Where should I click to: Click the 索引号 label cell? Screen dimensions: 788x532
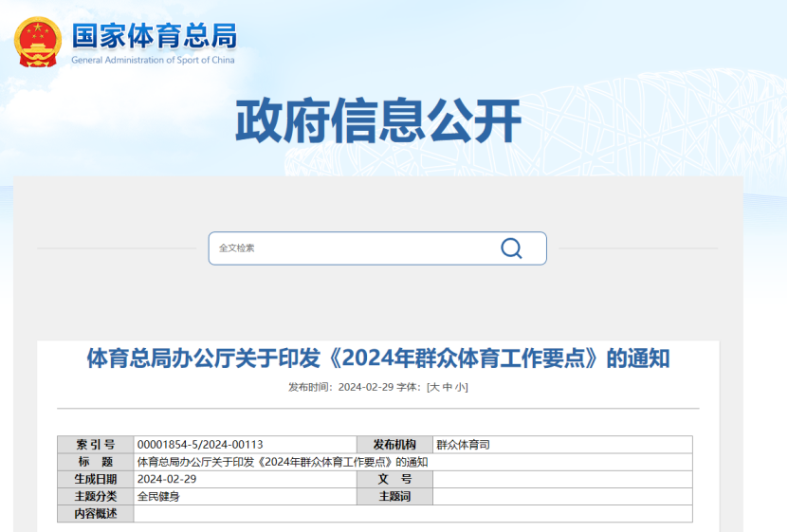(95, 445)
